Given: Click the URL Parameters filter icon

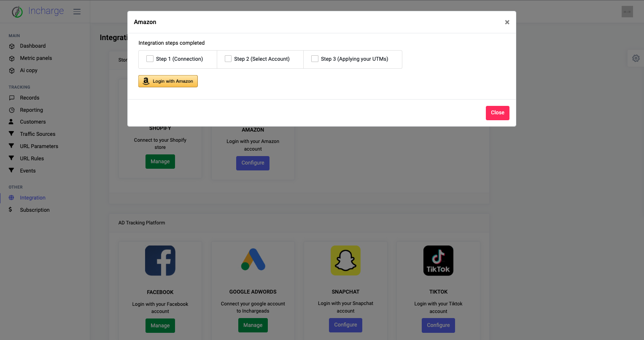Looking at the screenshot, I should click(x=11, y=146).
